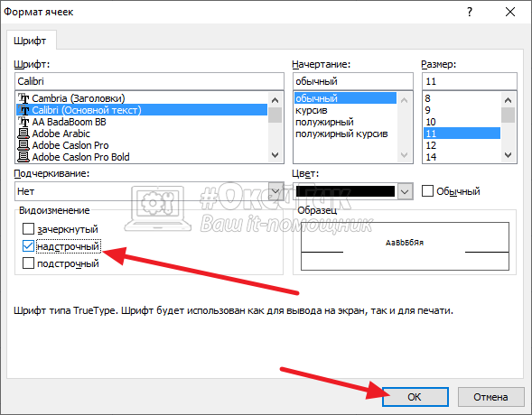Image resolution: width=532 pixels, height=415 pixels.
Task: Confirm with the OK button
Action: (x=415, y=397)
